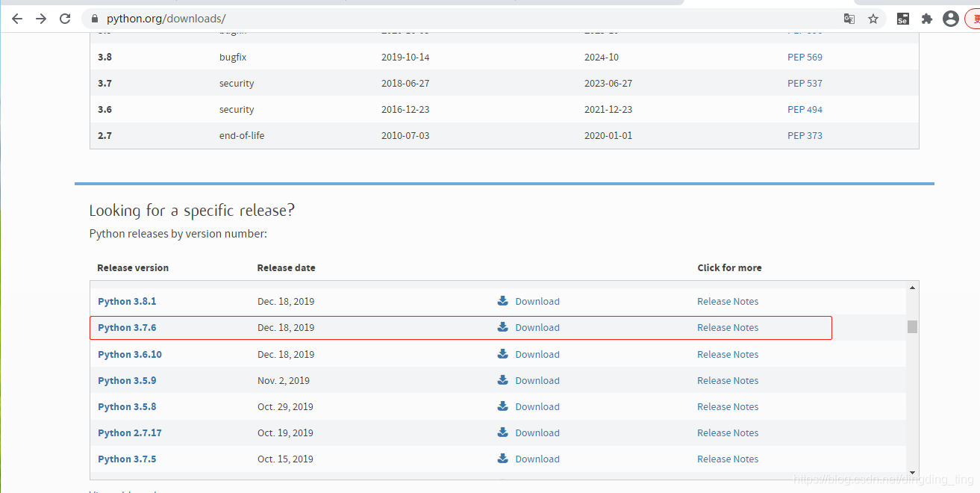The width and height of the screenshot is (980, 493).
Task: Open the Chrome profile avatar
Action: coord(951,19)
